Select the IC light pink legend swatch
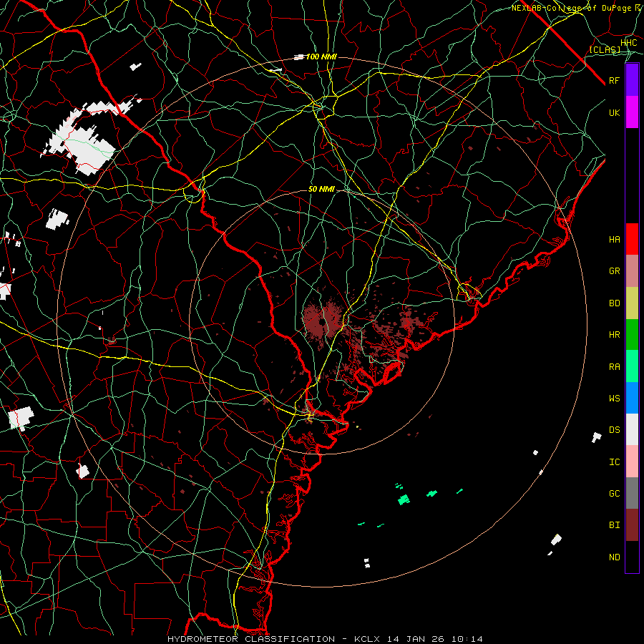 (632, 462)
